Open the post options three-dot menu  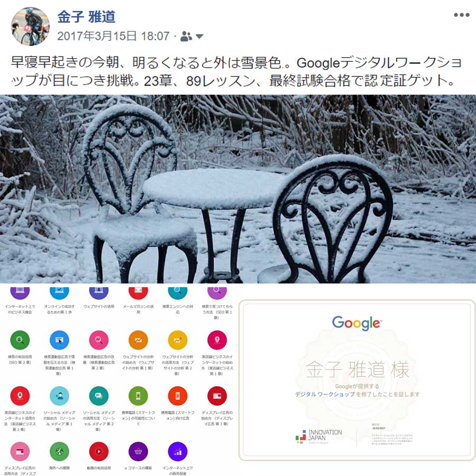461,15
